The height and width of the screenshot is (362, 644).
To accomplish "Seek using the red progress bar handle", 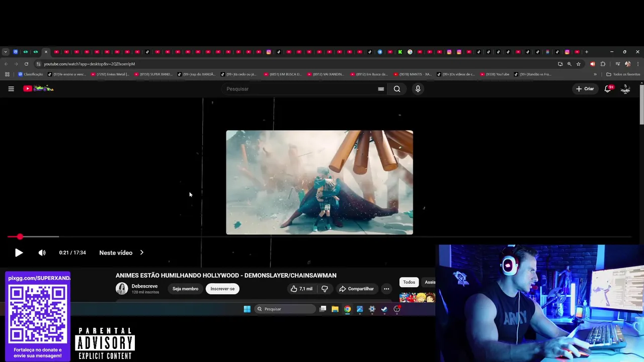I will 20,236.
